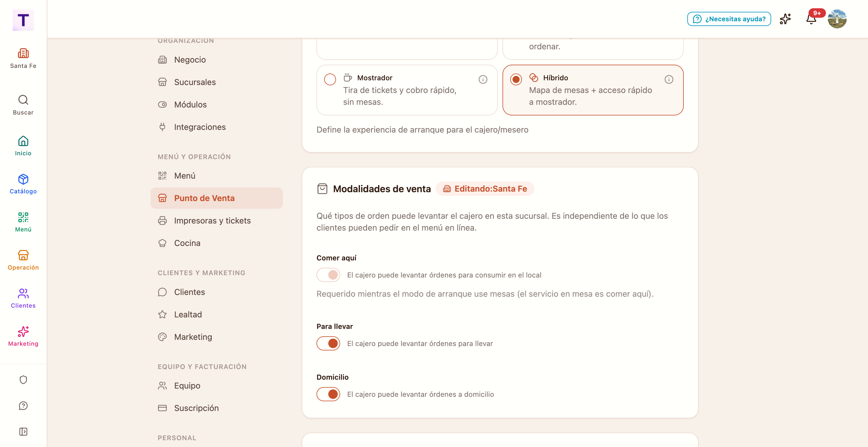Disable the Para llevar toggle
This screenshot has width=868, height=447.
point(328,343)
